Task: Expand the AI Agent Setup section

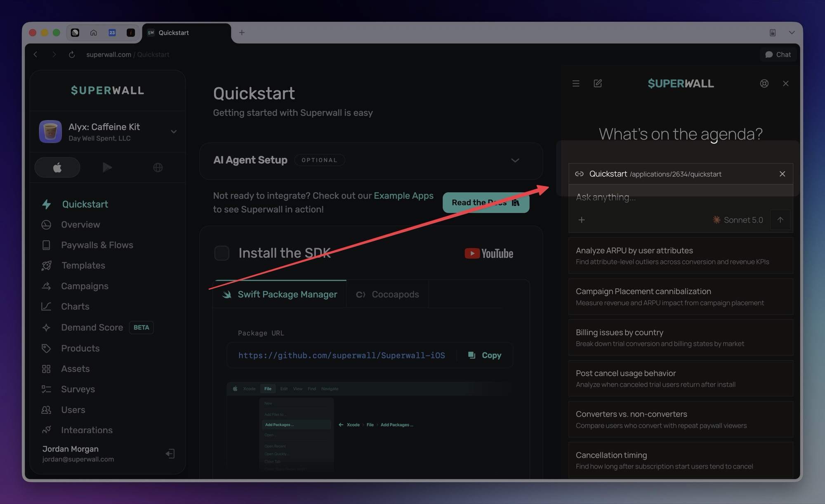Action: [x=515, y=160]
